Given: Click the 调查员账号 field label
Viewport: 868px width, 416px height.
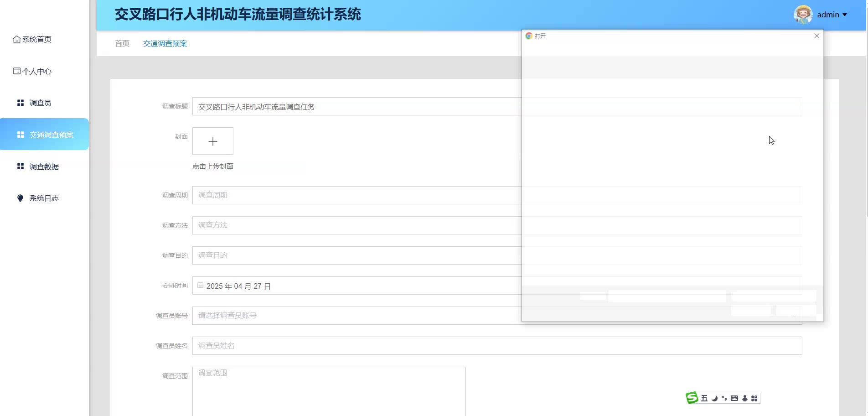Looking at the screenshot, I should [x=172, y=316].
